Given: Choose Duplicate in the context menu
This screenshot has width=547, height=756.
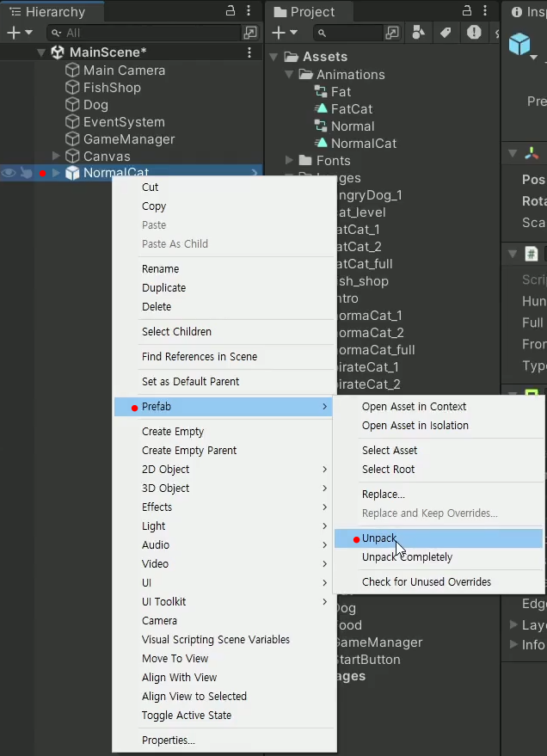Looking at the screenshot, I should tap(224, 288).
